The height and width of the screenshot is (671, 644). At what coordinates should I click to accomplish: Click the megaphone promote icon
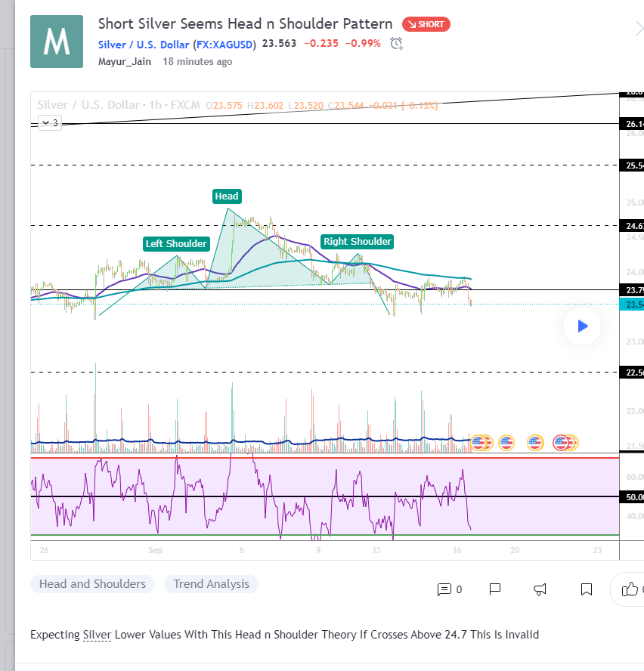coord(540,589)
